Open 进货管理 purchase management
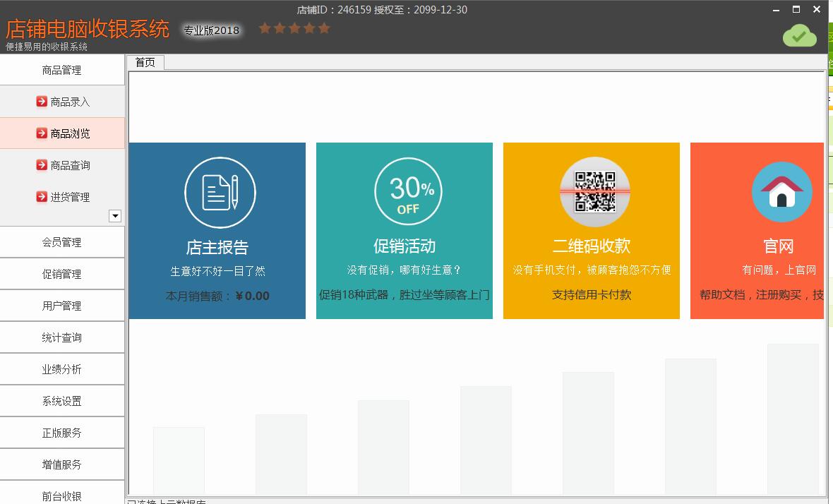This screenshot has height=504, width=833. coord(62,197)
